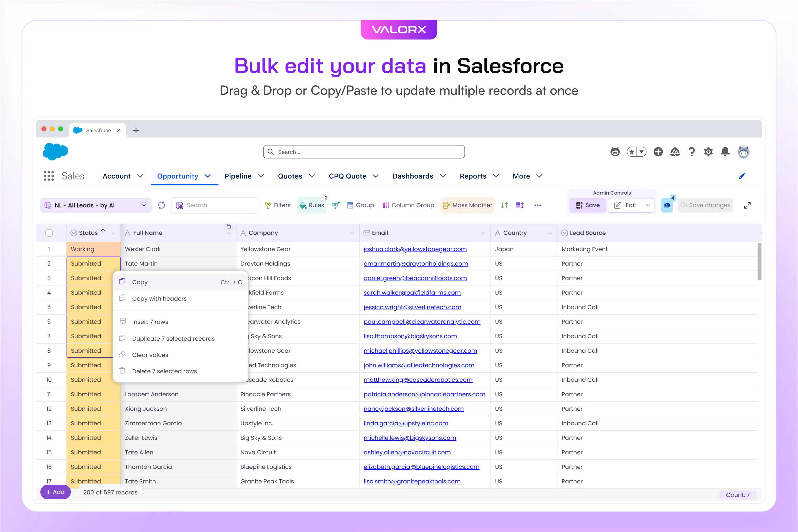
Task: Choose Clear values in context menu
Action: tap(181, 355)
